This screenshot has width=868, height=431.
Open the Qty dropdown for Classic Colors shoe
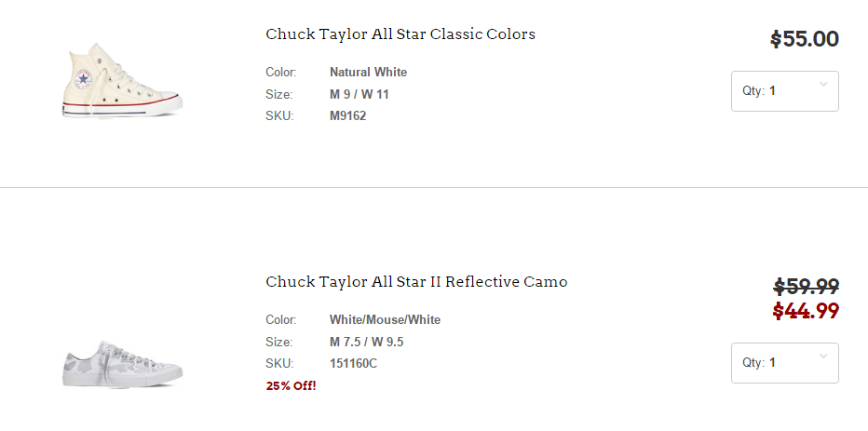click(x=784, y=91)
